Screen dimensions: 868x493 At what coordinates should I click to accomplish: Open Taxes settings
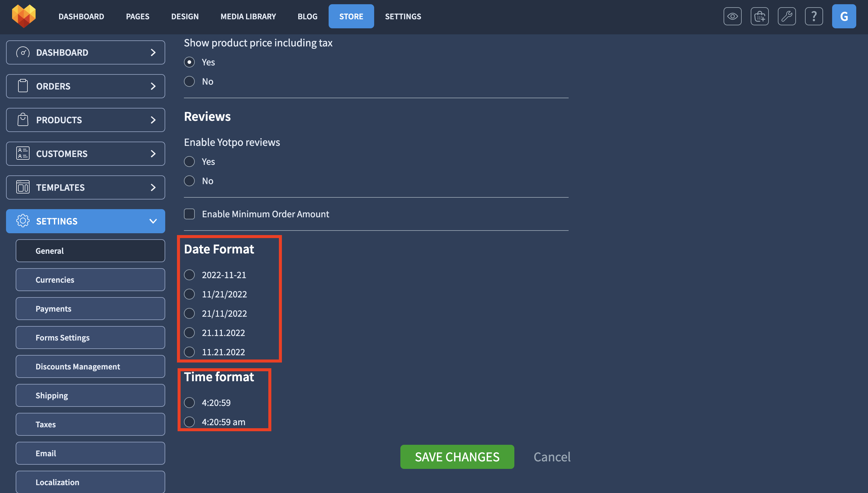click(x=90, y=424)
